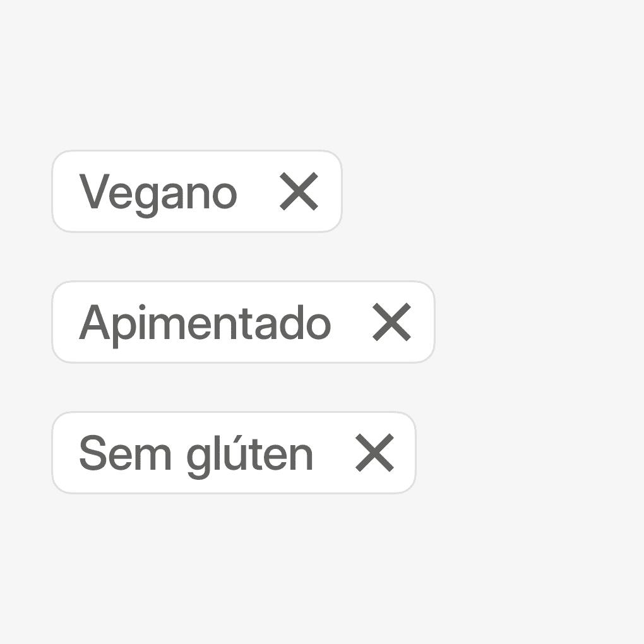Image resolution: width=644 pixels, height=644 pixels.
Task: Delete the vegan dietary tag
Action: click(299, 192)
